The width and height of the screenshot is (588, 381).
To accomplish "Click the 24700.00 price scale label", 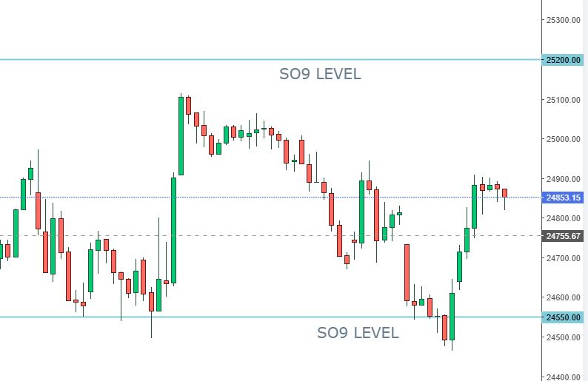I will [564, 258].
